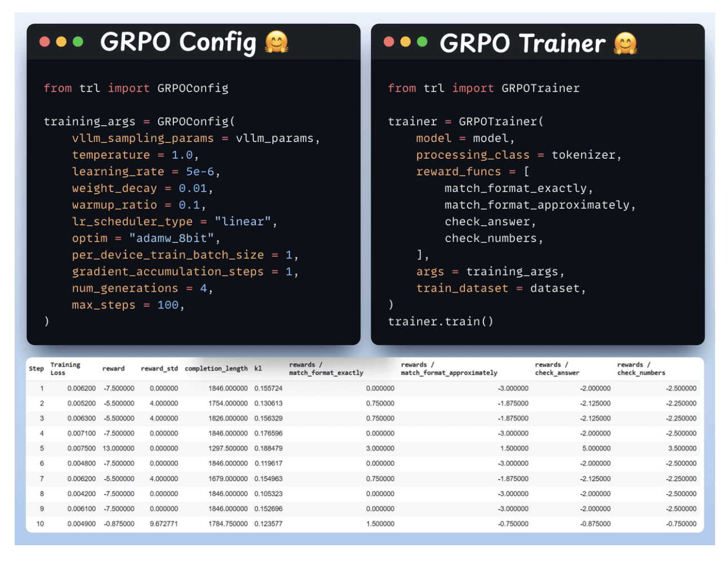Click the red dot on GRPO Config window
Screen dimensions: 728x561
(x=45, y=42)
